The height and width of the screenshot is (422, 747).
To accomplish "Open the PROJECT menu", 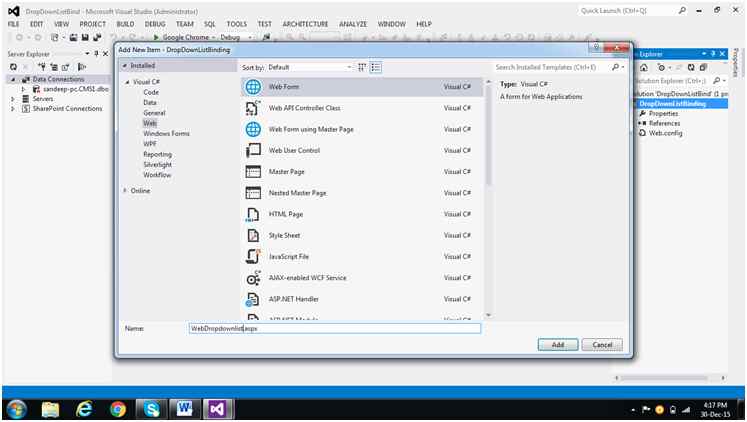I will [x=92, y=24].
